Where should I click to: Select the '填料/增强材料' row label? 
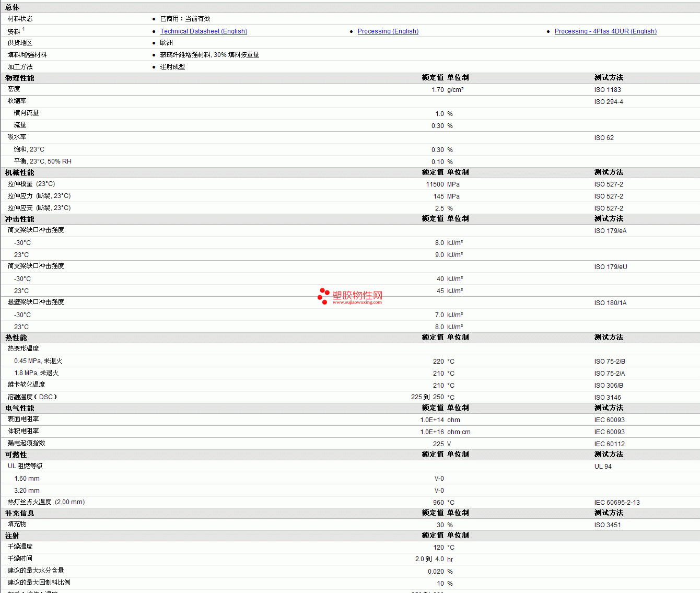(27, 55)
